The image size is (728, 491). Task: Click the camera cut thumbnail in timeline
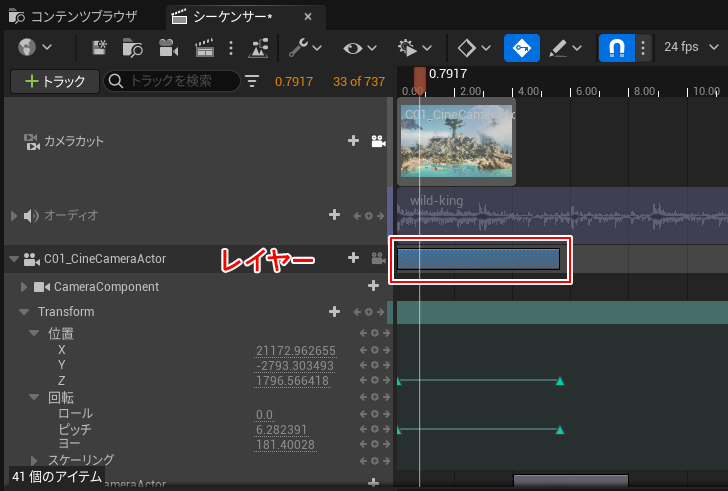pyautogui.click(x=456, y=142)
